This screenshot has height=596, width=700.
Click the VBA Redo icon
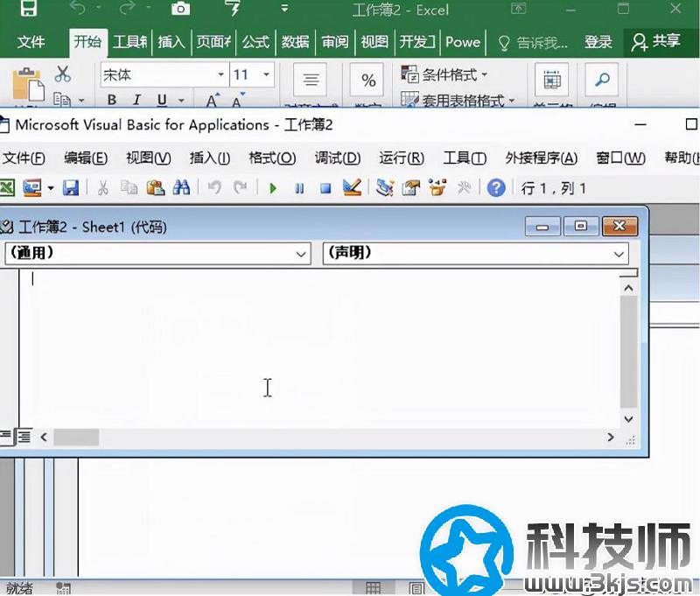coord(240,188)
